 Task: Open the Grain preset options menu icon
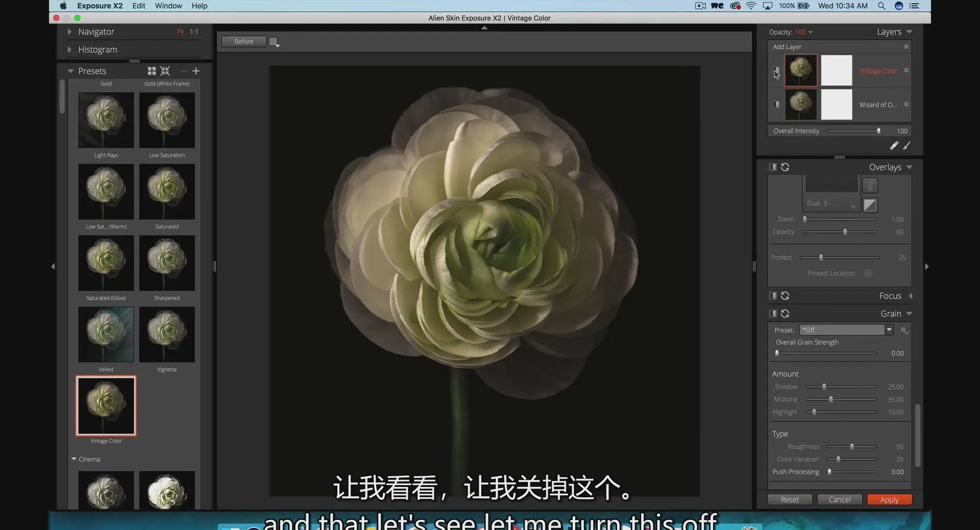[x=904, y=330]
